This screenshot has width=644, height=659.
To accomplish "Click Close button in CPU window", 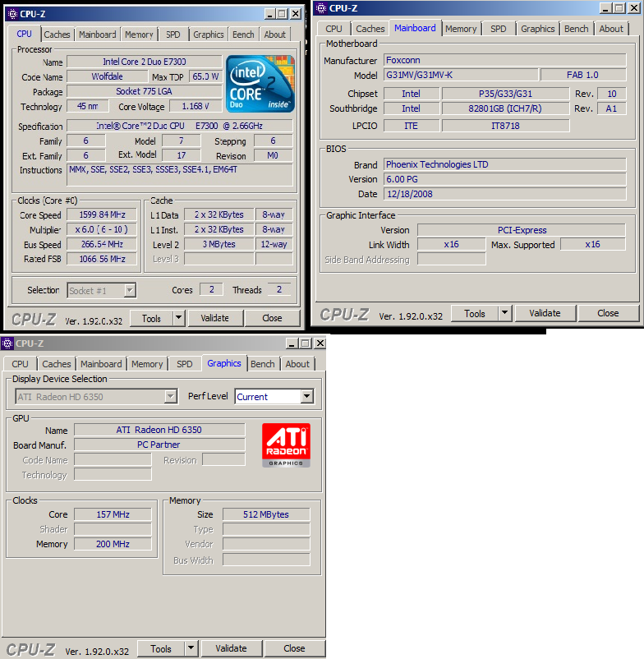I will (x=272, y=318).
